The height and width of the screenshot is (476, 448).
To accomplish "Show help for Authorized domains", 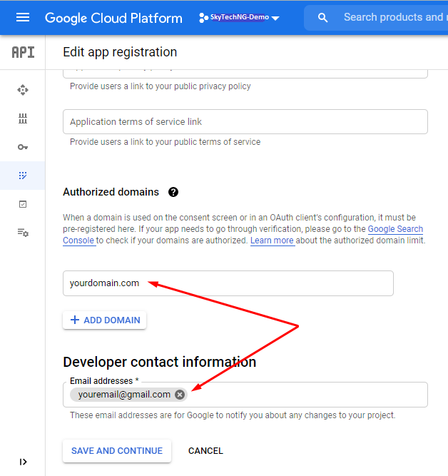I will click(x=173, y=192).
